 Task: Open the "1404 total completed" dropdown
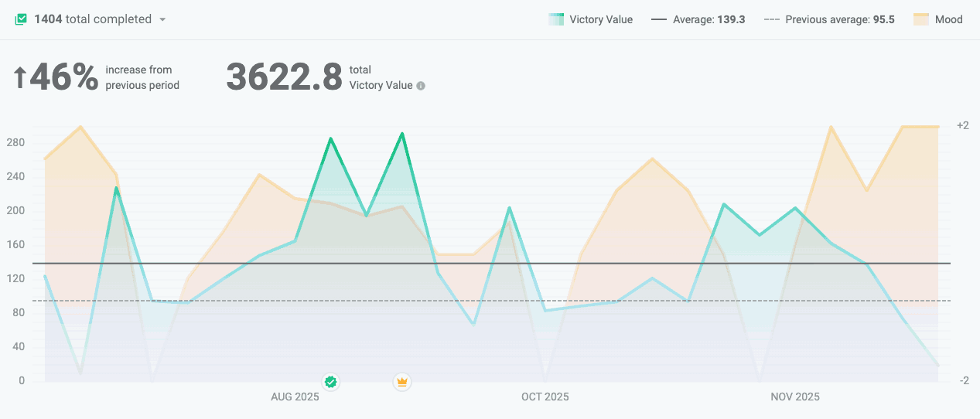93,19
